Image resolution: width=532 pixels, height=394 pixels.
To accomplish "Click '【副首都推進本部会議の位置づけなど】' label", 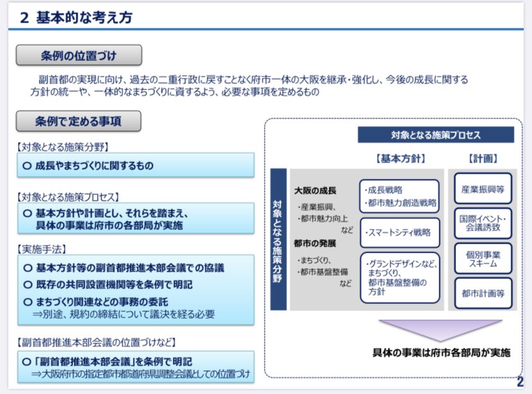I will pos(96,343).
